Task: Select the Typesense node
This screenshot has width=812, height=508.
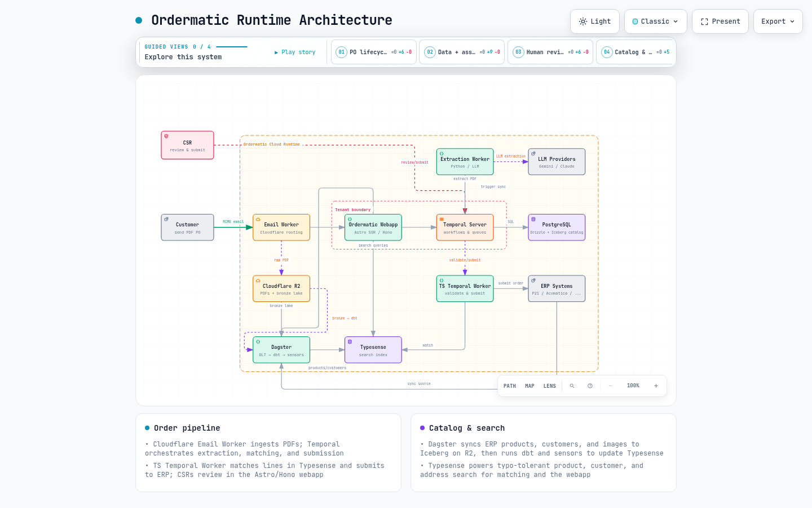Action: 373,350
